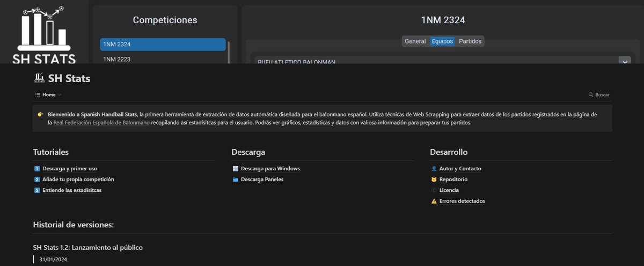Open the Errores detectados page
The width and height of the screenshot is (644, 266).
tap(462, 201)
